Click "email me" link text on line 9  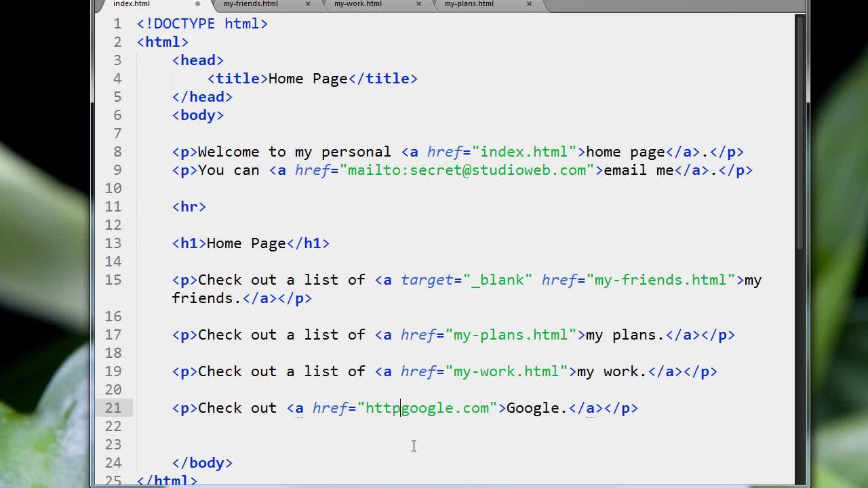639,170
